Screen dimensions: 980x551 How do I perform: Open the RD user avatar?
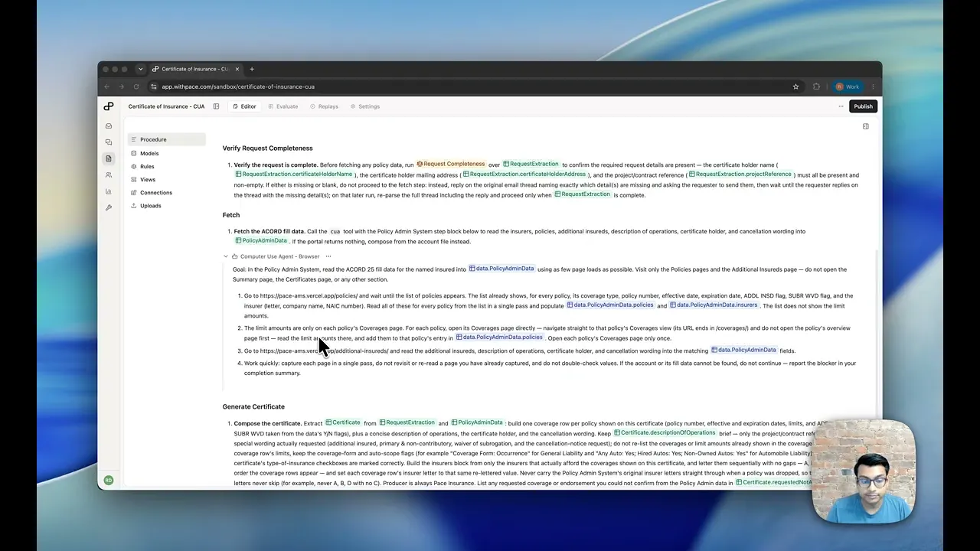(x=109, y=481)
